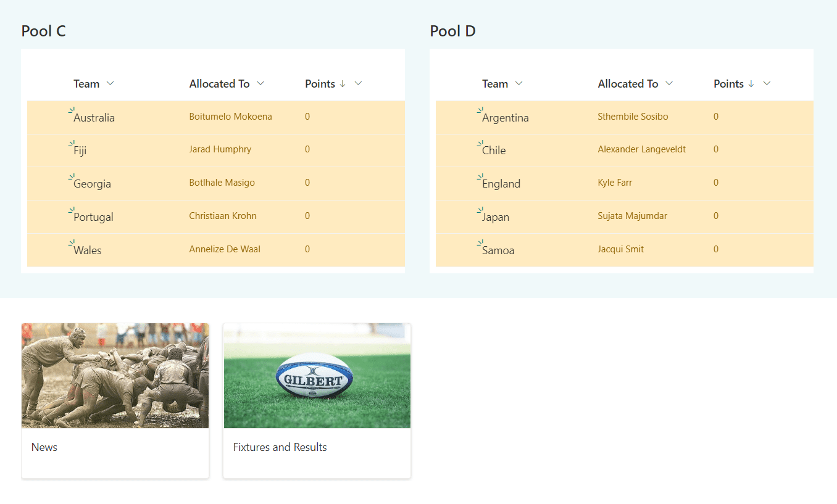Sort by Team header in Pool D
The image size is (837, 504).
pos(495,84)
